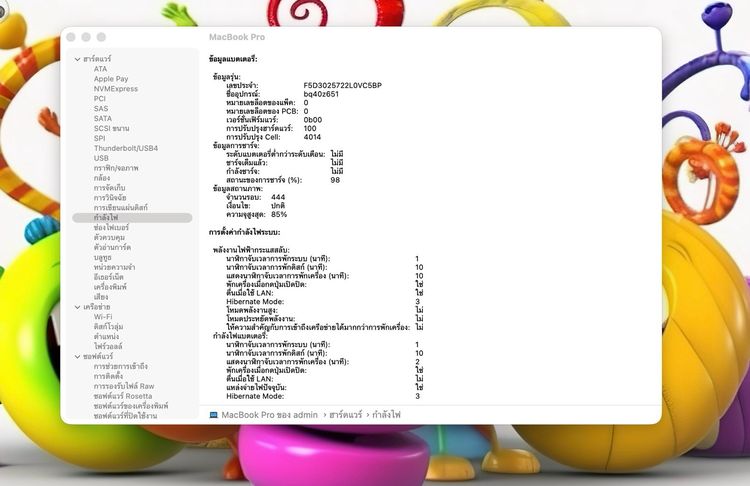Screen dimensions: 750x486
Task: Click the MacBook Pro laptop icon in path bar
Action: pyautogui.click(x=214, y=415)
